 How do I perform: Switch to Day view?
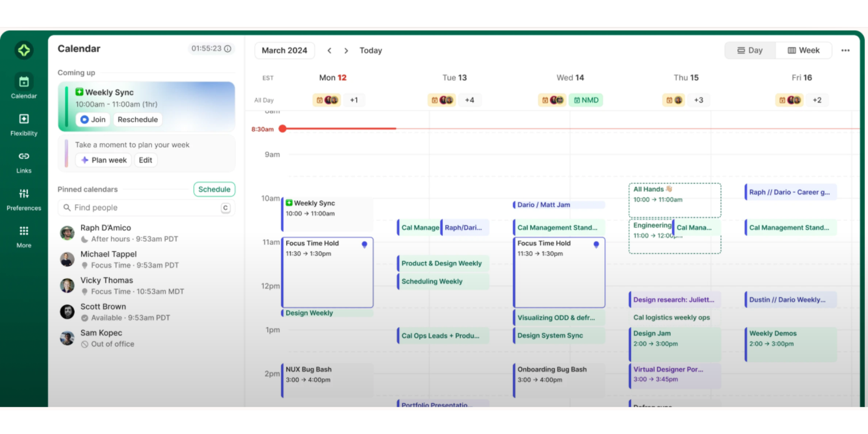[750, 50]
